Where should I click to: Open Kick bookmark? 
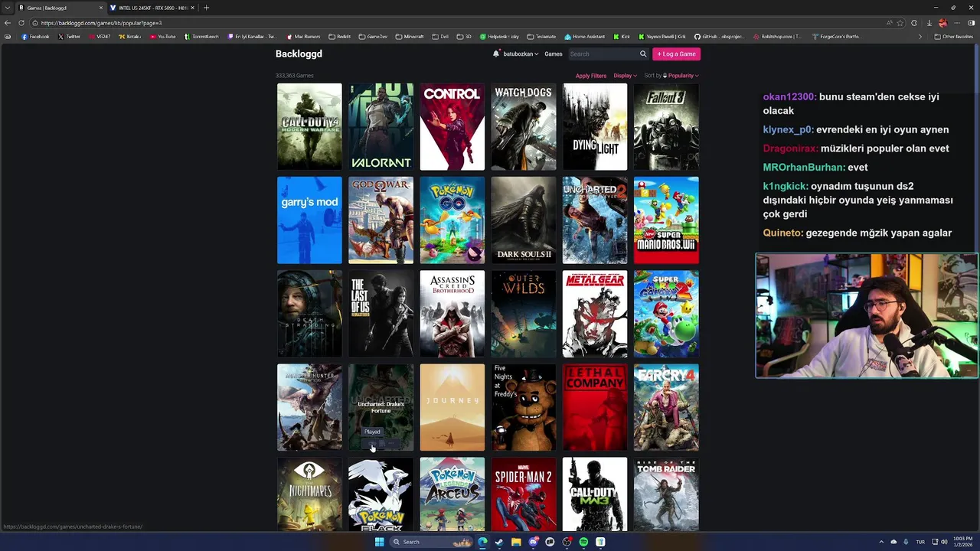622,36
